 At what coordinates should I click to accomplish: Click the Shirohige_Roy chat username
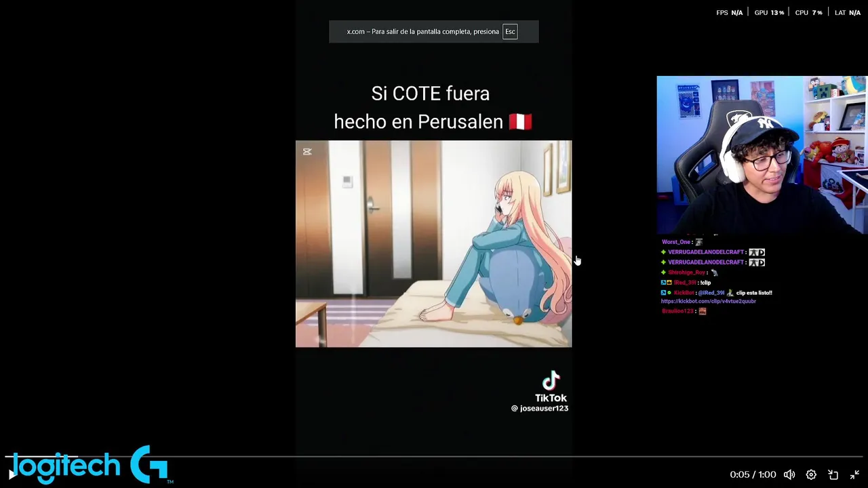(x=686, y=272)
